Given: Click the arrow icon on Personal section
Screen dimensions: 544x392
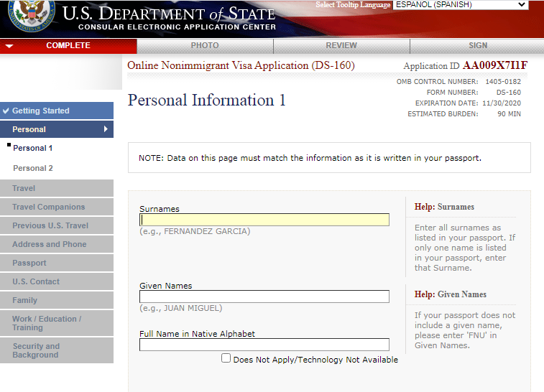Looking at the screenshot, I should pyautogui.click(x=106, y=129).
